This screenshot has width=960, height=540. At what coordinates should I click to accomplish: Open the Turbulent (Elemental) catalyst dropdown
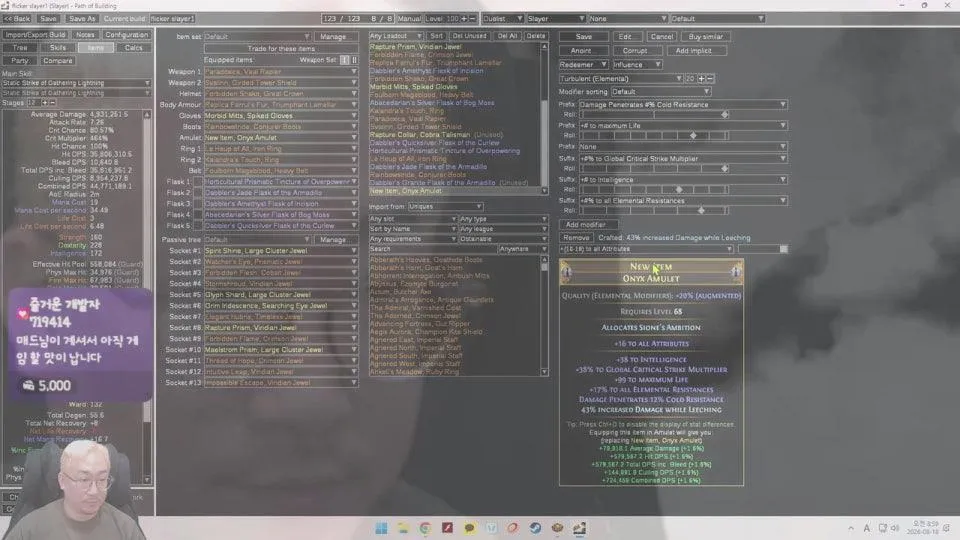coord(621,79)
